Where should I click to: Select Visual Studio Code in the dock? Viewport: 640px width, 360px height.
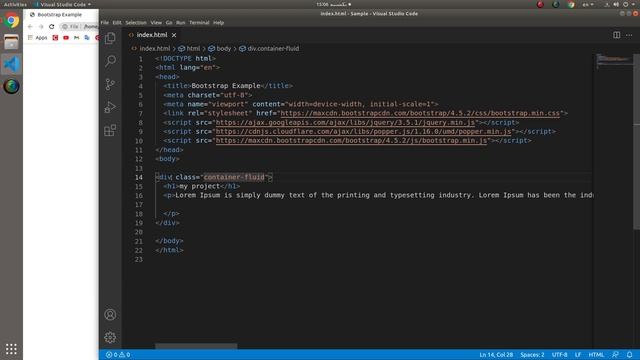(11, 64)
